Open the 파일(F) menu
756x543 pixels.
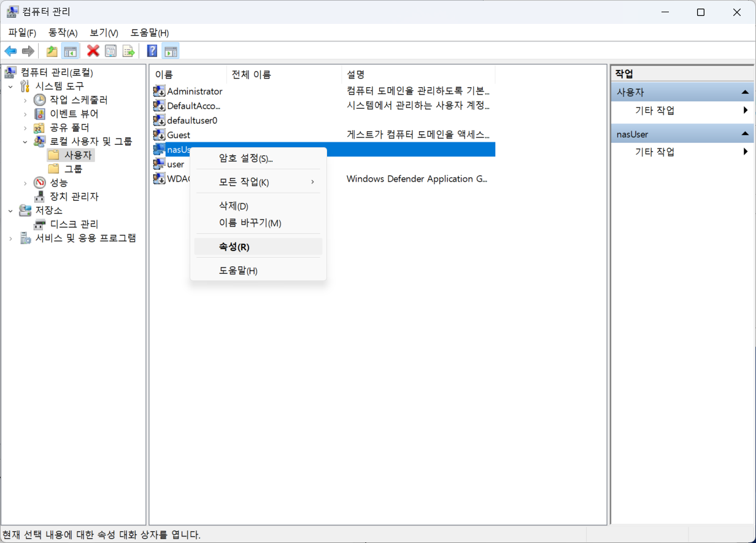point(22,33)
